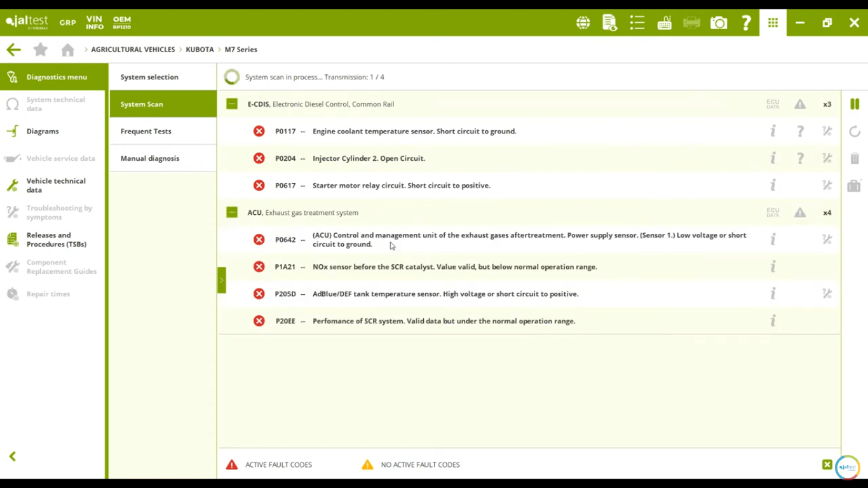Open question help for P0117

[x=800, y=132]
